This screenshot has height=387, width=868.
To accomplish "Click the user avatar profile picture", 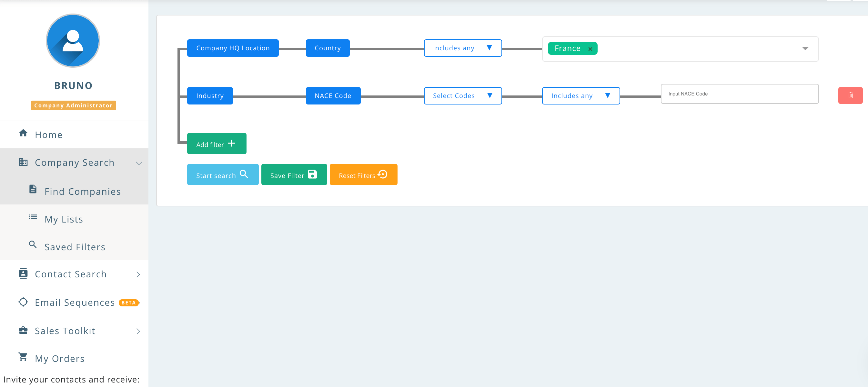I will click(x=73, y=41).
